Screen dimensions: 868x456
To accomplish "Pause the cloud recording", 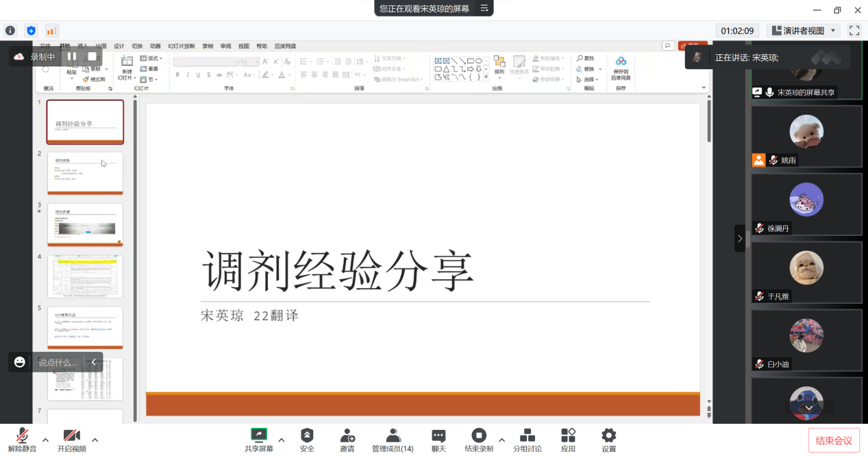I will point(72,56).
